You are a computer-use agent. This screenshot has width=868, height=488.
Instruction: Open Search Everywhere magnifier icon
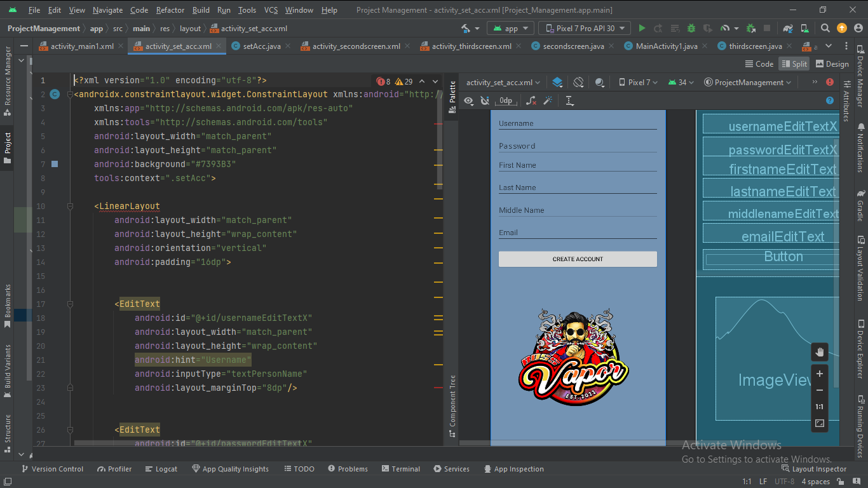pyautogui.click(x=825, y=29)
